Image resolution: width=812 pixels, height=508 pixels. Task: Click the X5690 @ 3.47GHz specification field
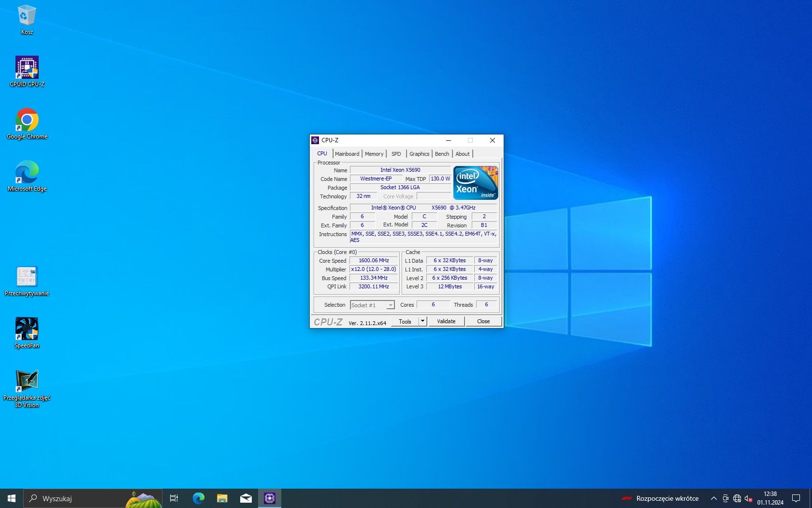pos(423,208)
